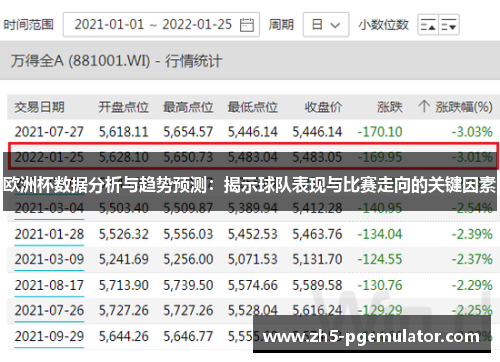Click high value 5,646.77
Image resolution: width=500 pixels, height=362 pixels.
pos(188,336)
